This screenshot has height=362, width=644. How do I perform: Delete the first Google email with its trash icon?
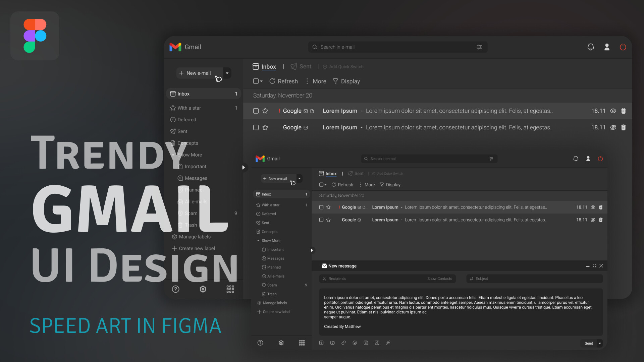coord(623,111)
